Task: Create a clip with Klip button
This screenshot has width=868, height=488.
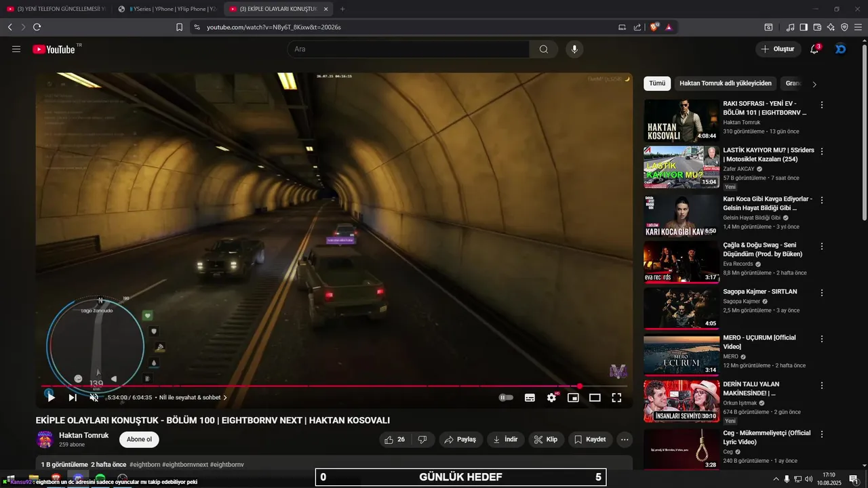Action: pos(546,439)
